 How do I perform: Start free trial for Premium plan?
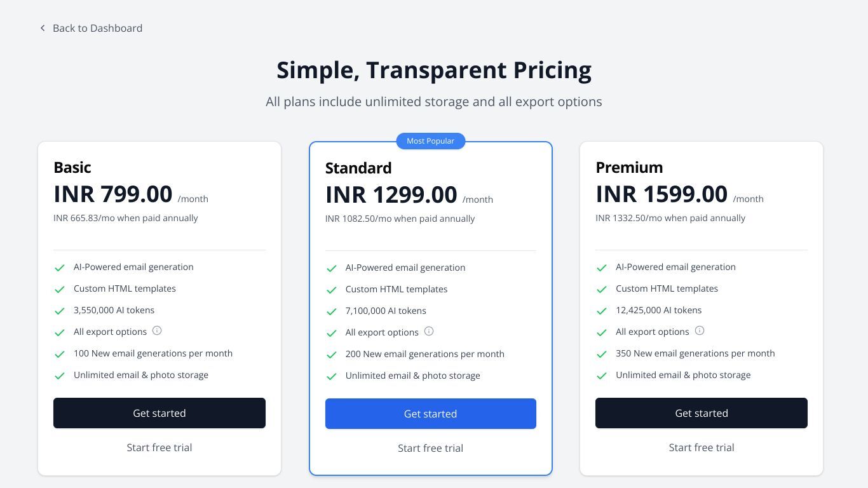pos(702,447)
